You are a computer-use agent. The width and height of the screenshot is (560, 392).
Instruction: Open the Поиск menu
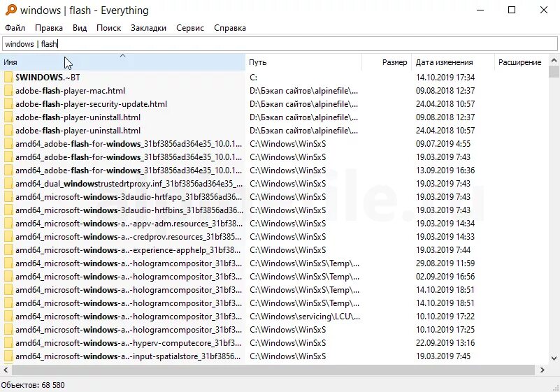point(108,28)
